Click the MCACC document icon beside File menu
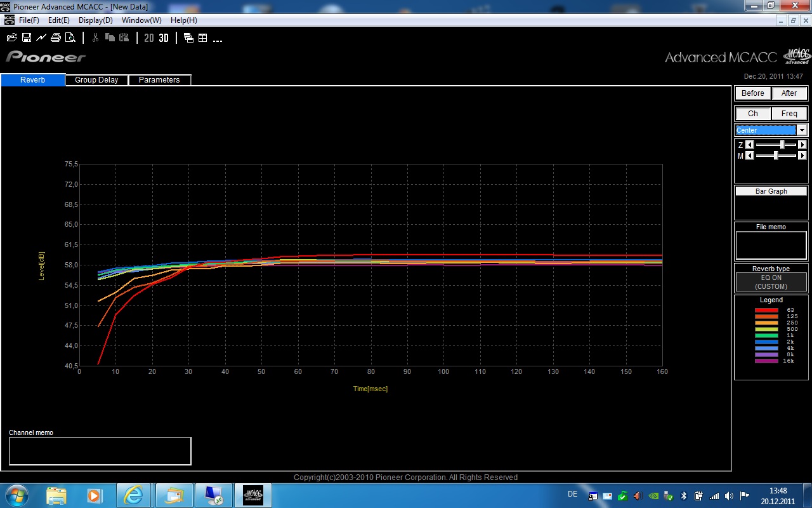Viewport: 812px width, 508px height. [10, 20]
